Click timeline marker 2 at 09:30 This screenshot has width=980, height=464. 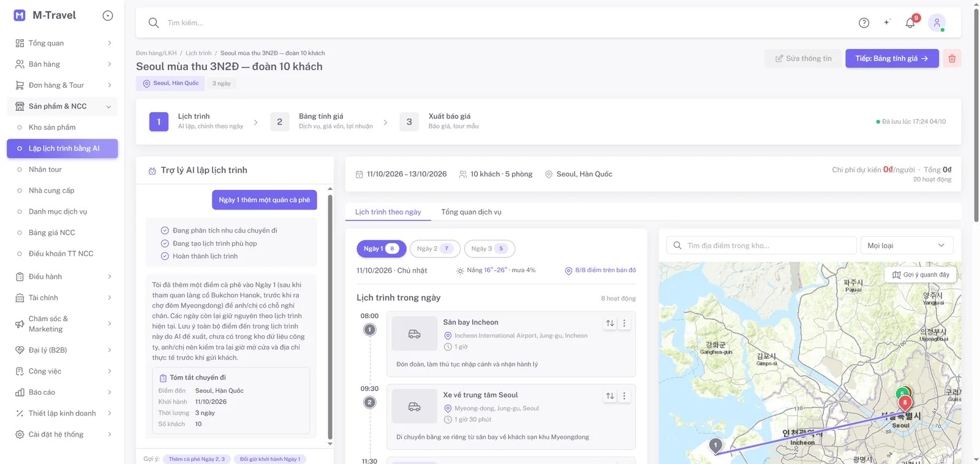tap(369, 403)
